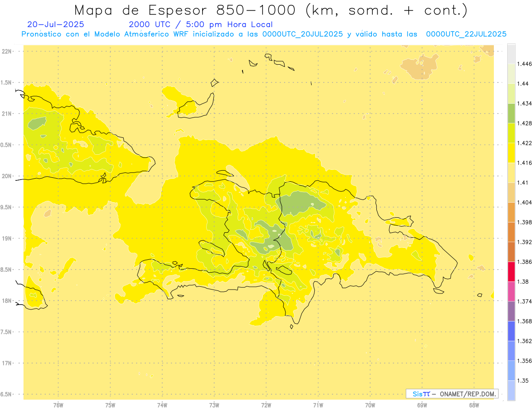This screenshot has height=411, width=532.
Task: Click the colorbar value "1.428"
Action: pos(525,123)
